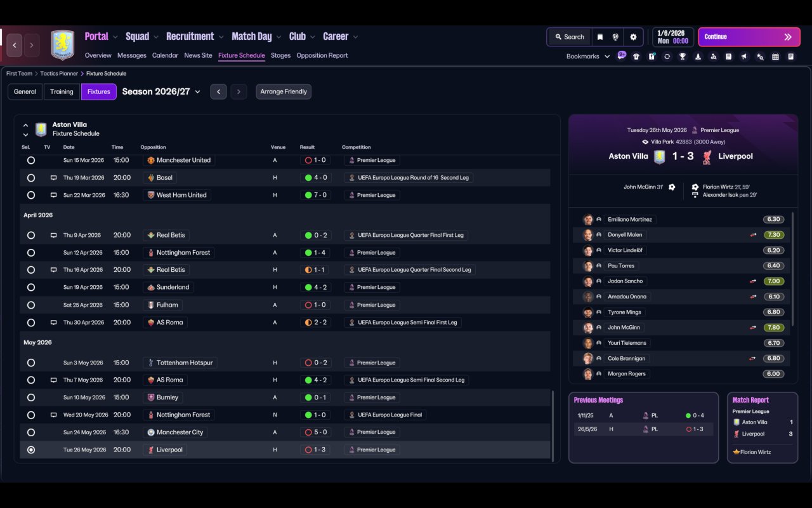Viewport: 812px width, 508px height.
Task: Collapse the Aston Villa Fixture Schedule panel
Action: 25,125
